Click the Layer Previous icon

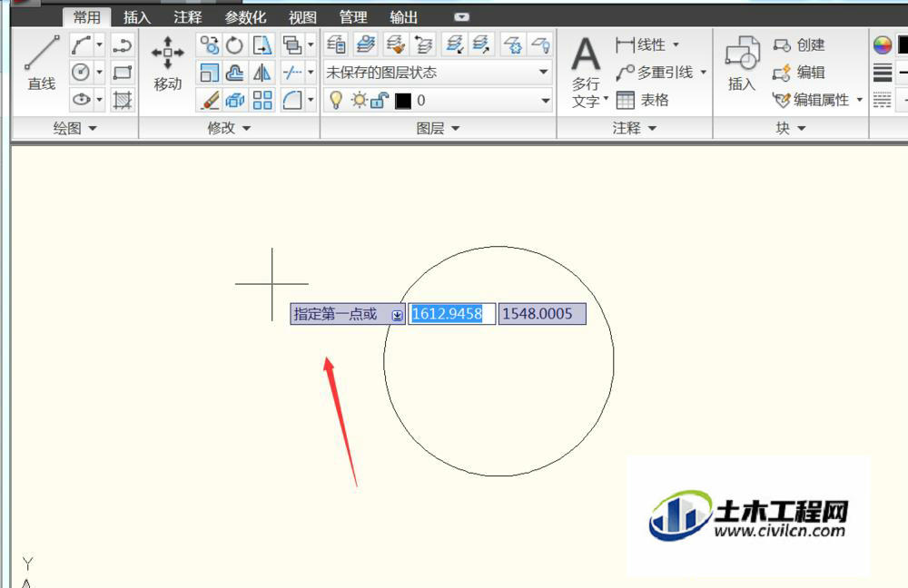pos(424,44)
